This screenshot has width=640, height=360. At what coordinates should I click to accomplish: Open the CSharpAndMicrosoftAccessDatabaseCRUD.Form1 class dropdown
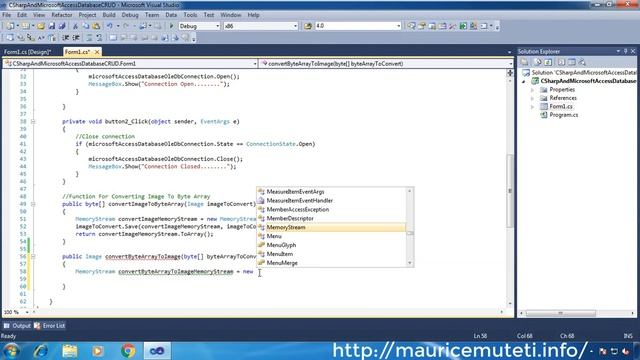point(255,64)
